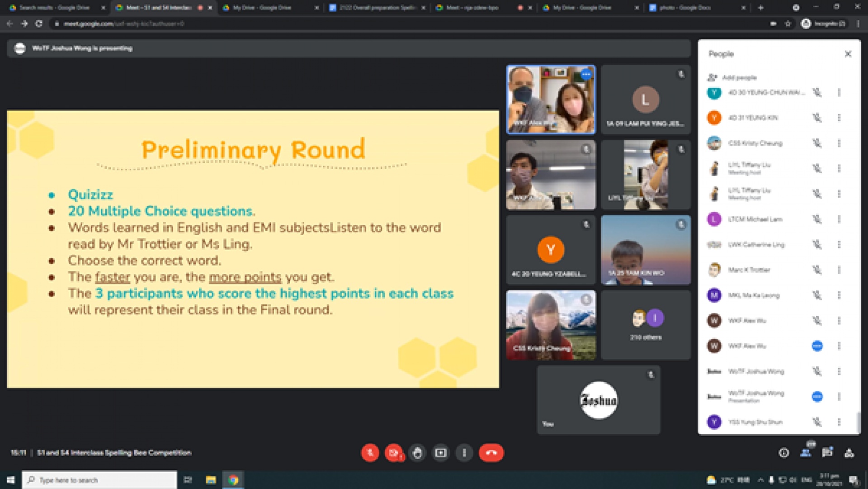Click the Present now screen icon

pyautogui.click(x=441, y=453)
